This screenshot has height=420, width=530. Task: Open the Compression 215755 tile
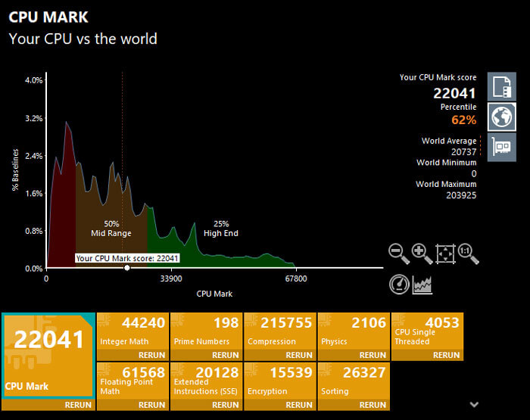click(280, 331)
